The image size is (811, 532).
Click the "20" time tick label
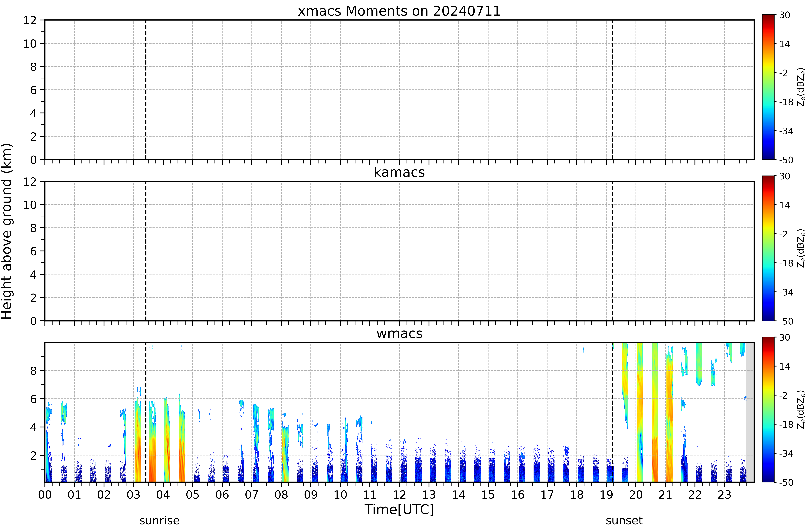tap(636, 494)
